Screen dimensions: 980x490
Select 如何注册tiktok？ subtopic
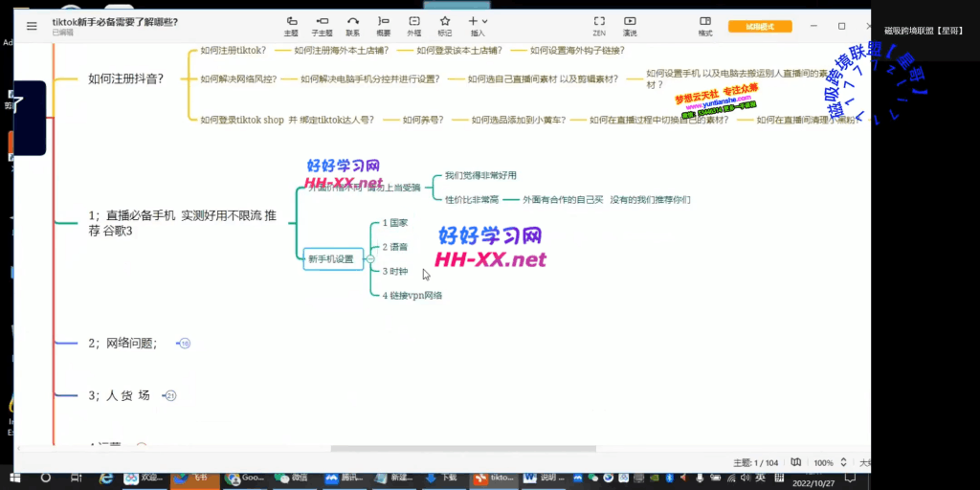pyautogui.click(x=234, y=50)
